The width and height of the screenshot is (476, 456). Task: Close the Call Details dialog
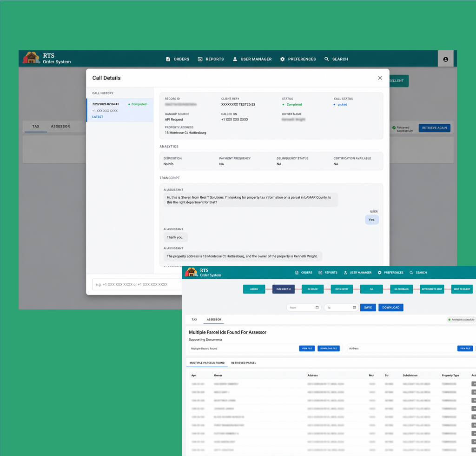click(380, 78)
